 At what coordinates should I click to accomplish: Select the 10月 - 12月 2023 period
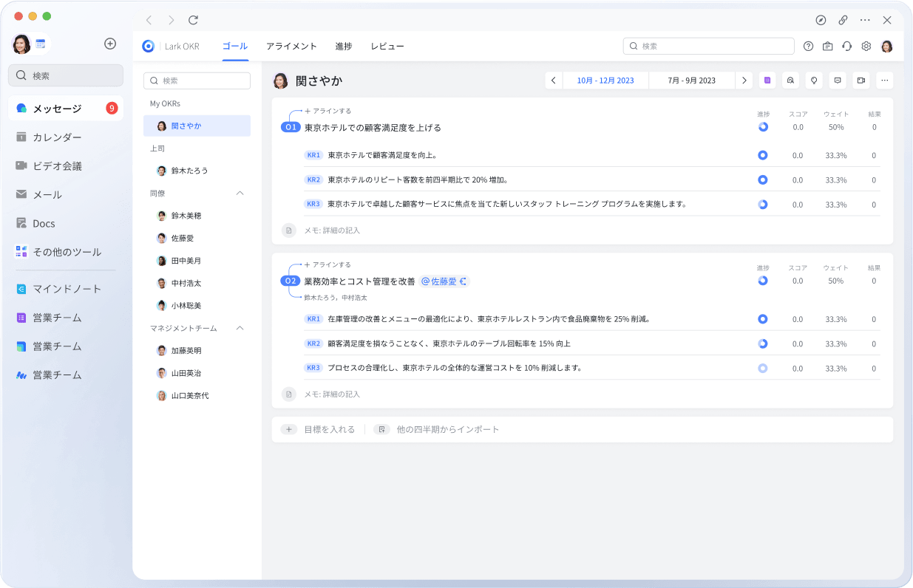(x=605, y=81)
